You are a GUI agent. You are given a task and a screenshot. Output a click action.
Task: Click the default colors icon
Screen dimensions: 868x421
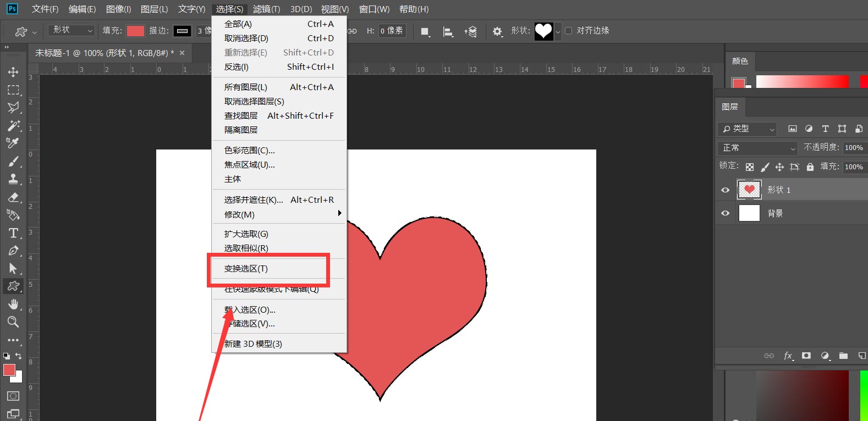[7, 356]
